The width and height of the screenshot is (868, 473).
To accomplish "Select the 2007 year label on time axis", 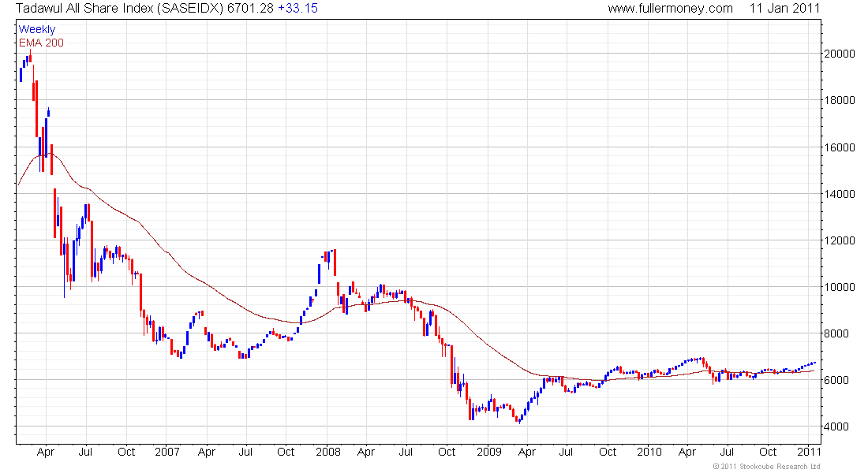I will coord(167,452).
